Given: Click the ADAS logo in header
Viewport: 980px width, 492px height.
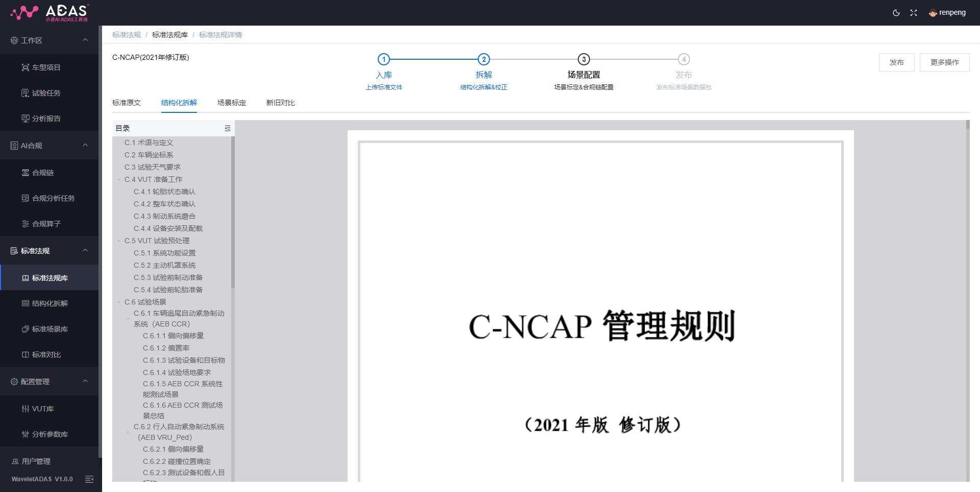Looking at the screenshot, I should coord(50,13).
